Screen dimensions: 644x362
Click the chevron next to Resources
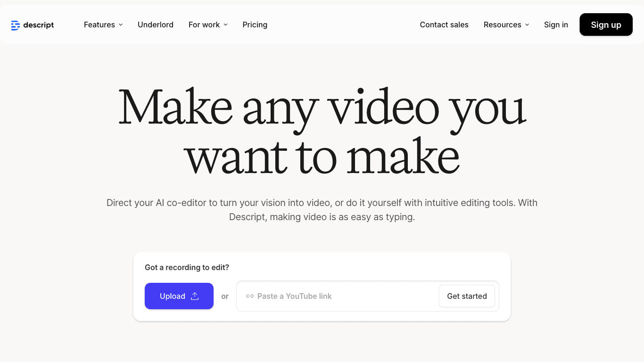coord(527,25)
